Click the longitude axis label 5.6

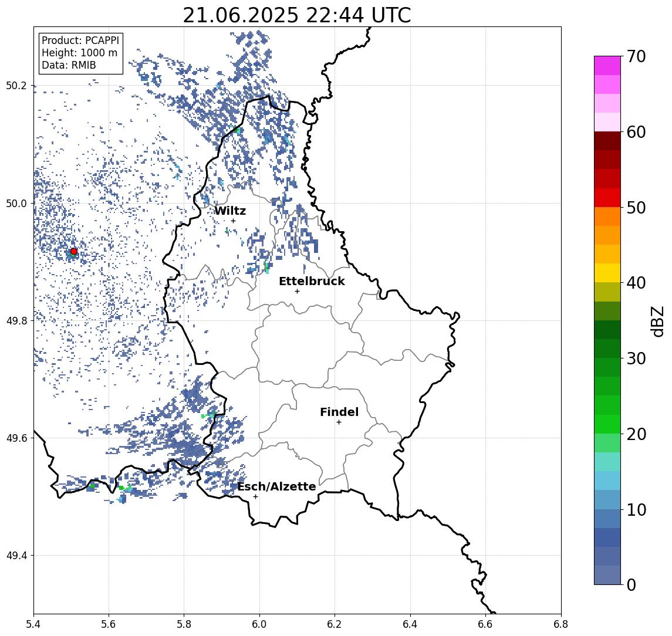point(109,624)
